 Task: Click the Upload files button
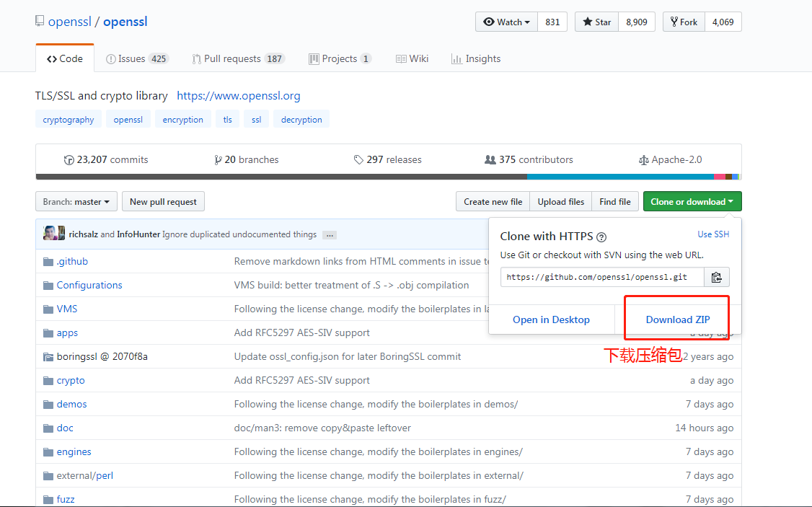coord(561,201)
